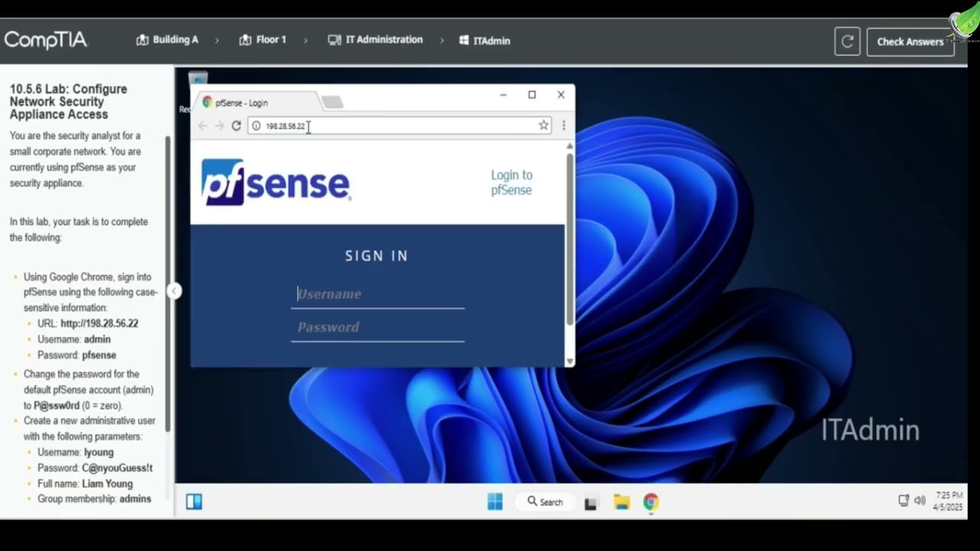
Task: Open the Building A breadcrumb
Action: click(x=167, y=40)
